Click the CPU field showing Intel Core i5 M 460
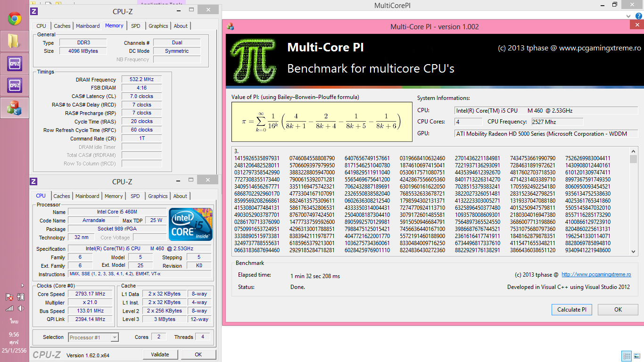The height and width of the screenshot is (362, 644). click(x=546, y=111)
